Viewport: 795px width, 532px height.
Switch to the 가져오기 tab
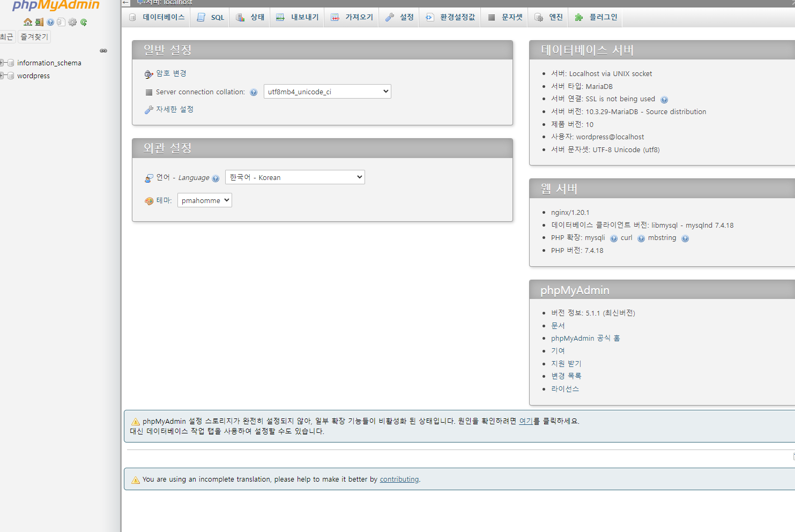click(x=352, y=17)
